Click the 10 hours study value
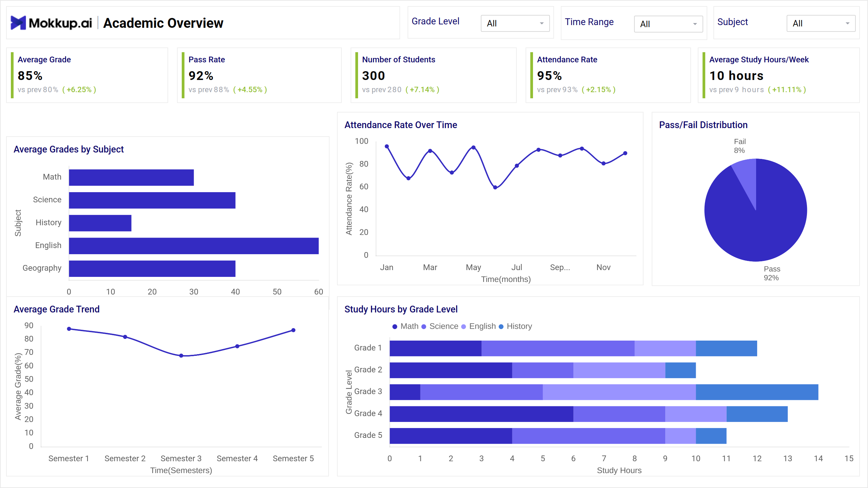 (736, 76)
